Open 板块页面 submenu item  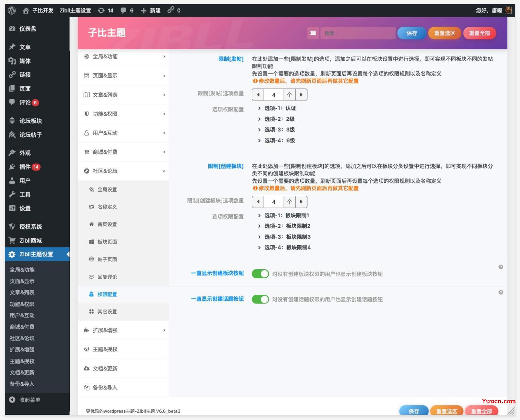(123, 242)
